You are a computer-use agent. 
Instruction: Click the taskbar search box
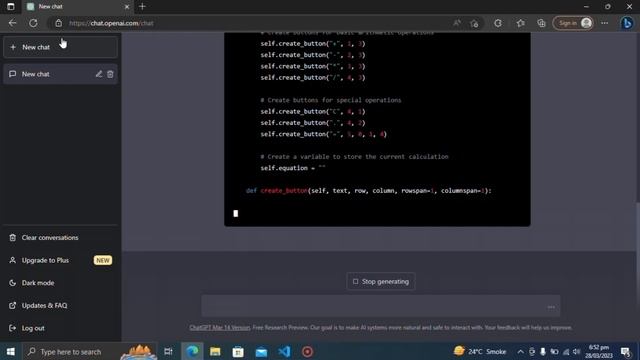coord(89,351)
